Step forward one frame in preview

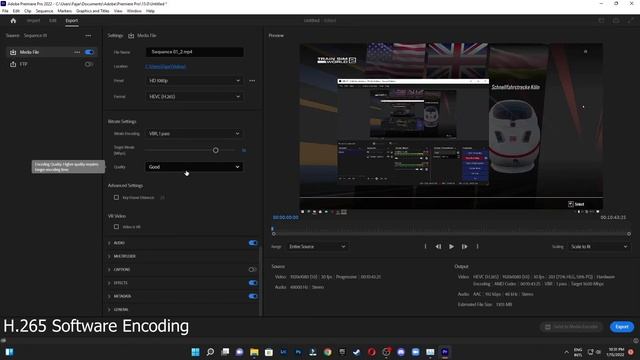(x=464, y=247)
